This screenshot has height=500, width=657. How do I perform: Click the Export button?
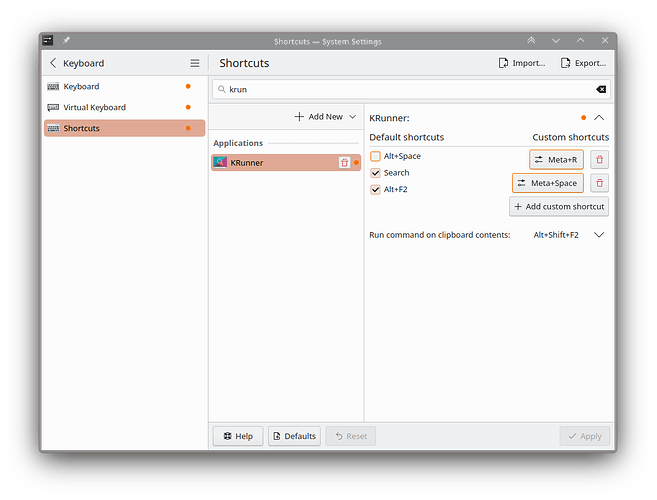click(x=583, y=63)
